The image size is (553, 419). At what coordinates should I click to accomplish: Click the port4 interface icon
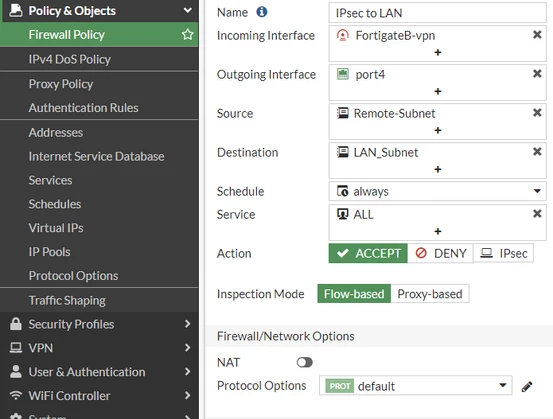342,74
